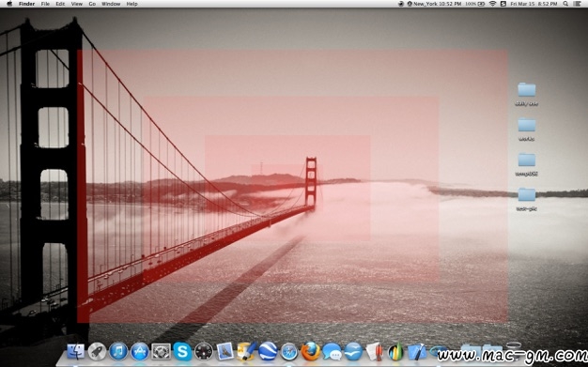Show Notification Center list icon

tap(577, 4)
